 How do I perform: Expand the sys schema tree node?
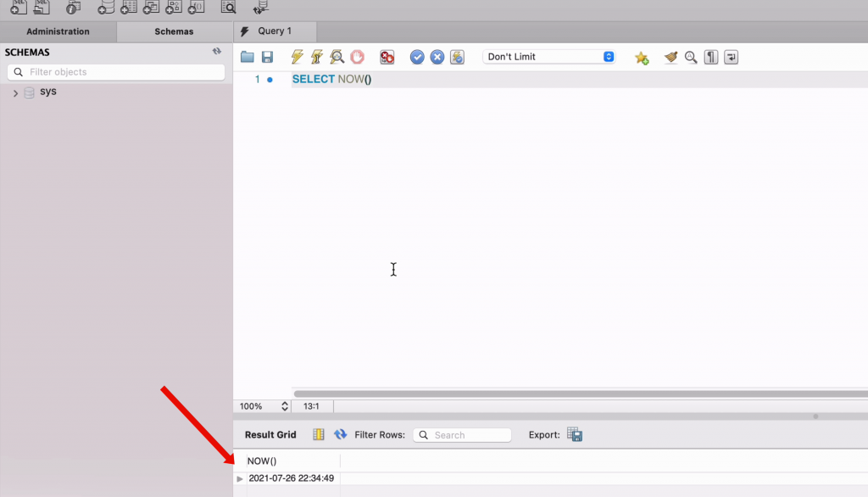click(15, 92)
